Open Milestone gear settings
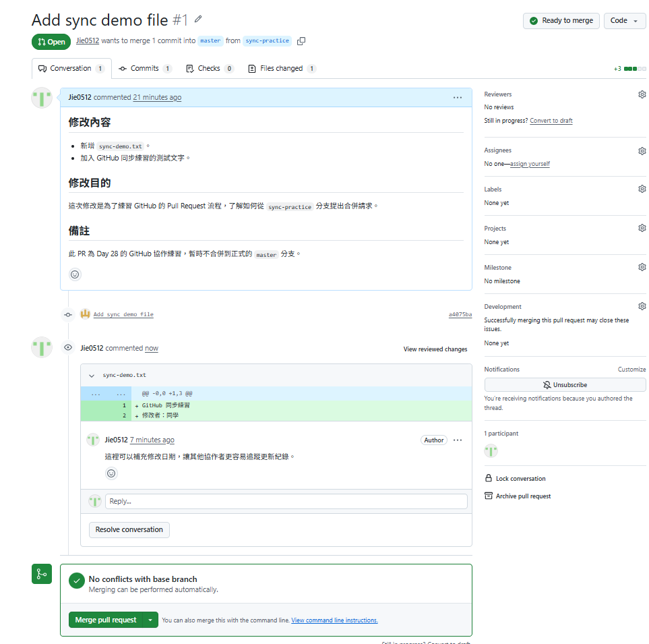649x644 pixels. point(642,267)
